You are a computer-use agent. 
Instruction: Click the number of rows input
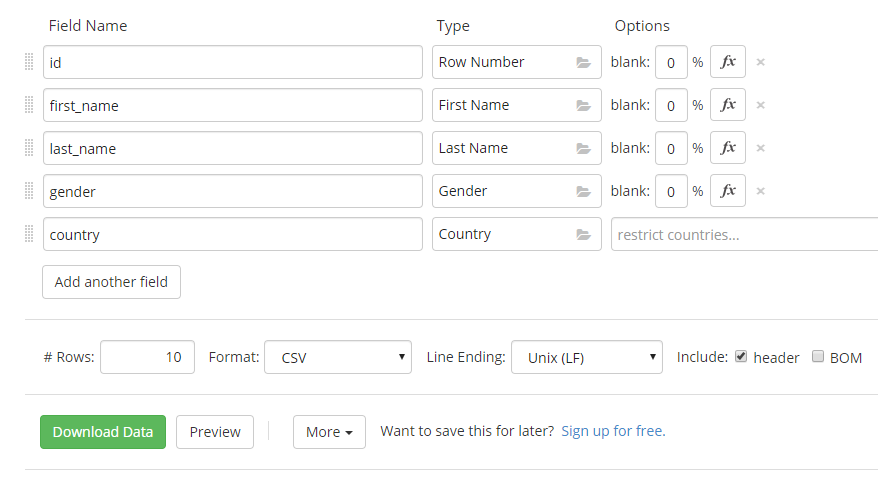(x=147, y=357)
